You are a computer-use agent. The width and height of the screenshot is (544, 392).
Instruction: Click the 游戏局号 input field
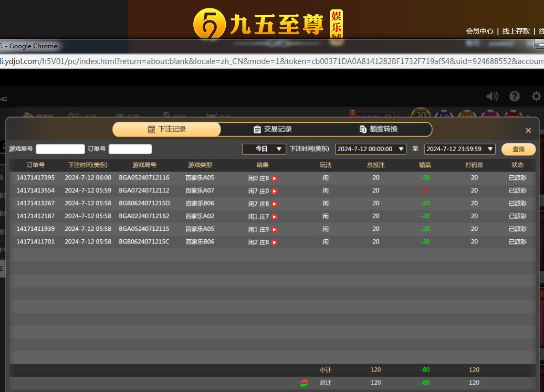tap(60, 149)
